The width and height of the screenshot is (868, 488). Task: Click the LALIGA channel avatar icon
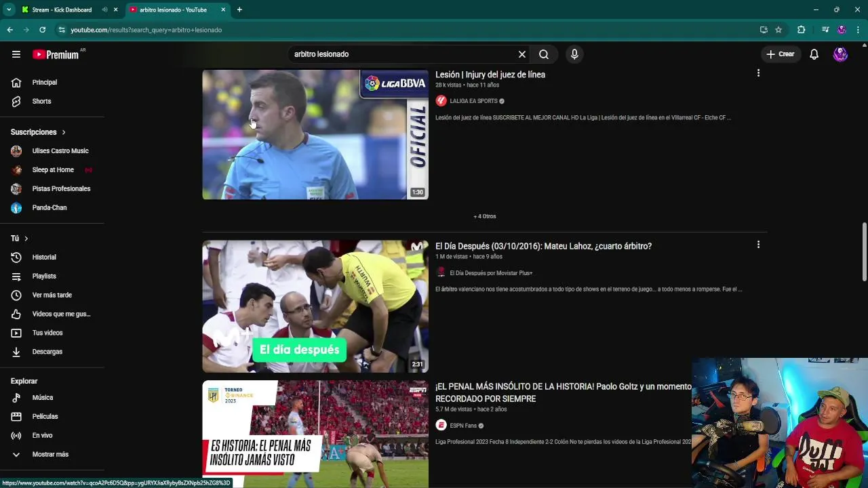tap(441, 101)
